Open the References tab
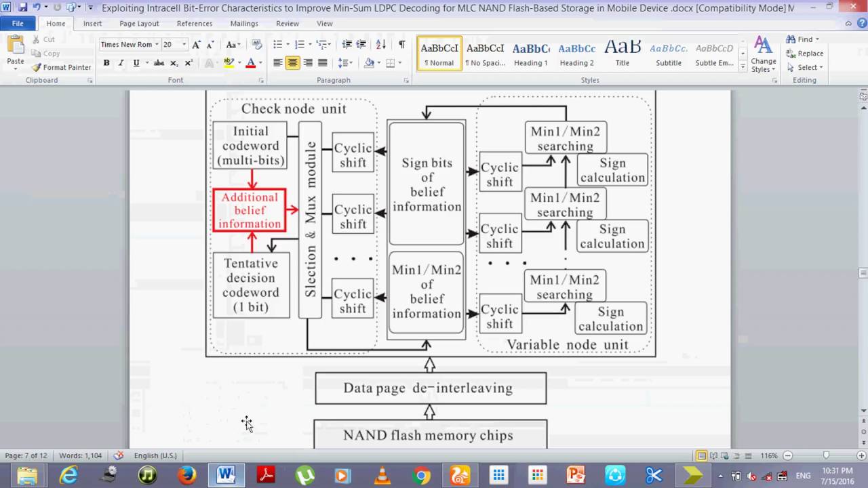This screenshot has height=488, width=868. click(195, 24)
